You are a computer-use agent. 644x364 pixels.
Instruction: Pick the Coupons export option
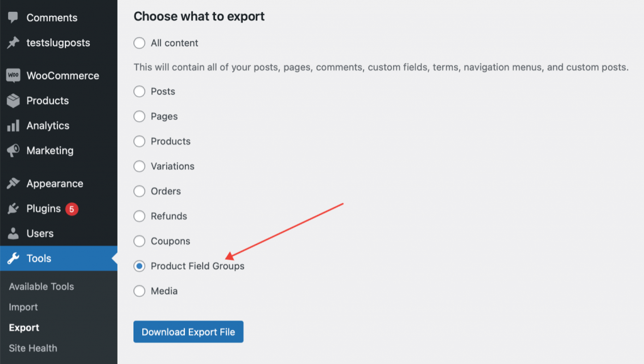pyautogui.click(x=139, y=241)
